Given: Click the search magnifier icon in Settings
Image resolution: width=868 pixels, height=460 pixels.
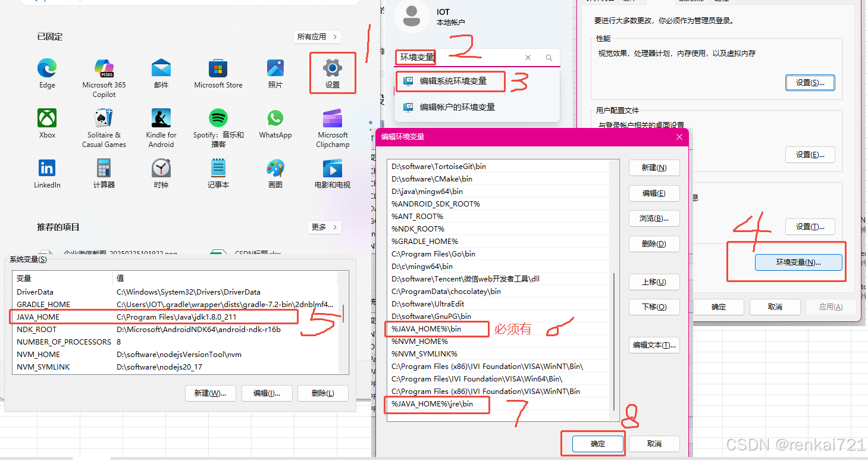Looking at the screenshot, I should coord(549,58).
